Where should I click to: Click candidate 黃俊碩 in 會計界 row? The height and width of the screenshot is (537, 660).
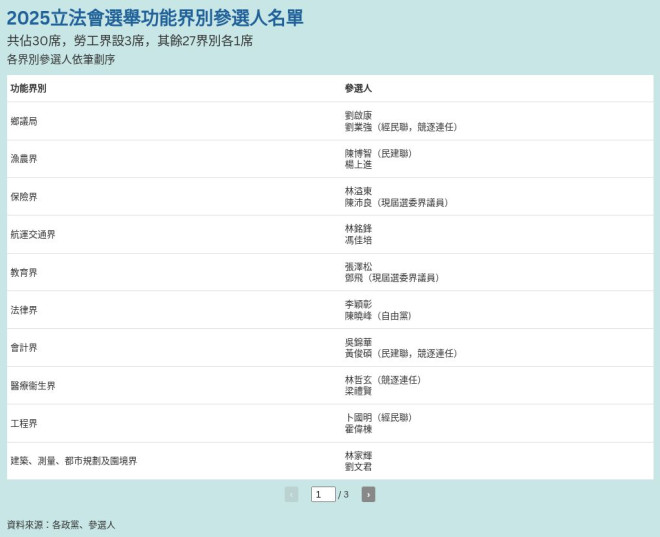(400, 353)
